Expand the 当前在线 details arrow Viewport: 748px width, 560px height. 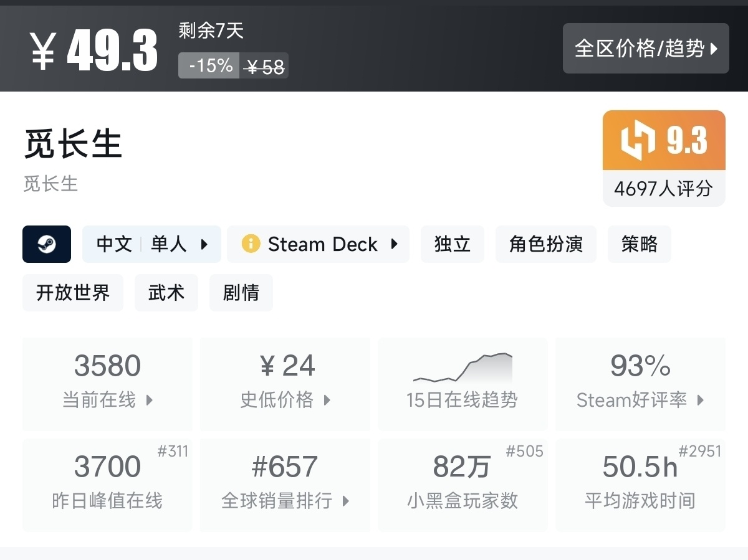(x=150, y=400)
